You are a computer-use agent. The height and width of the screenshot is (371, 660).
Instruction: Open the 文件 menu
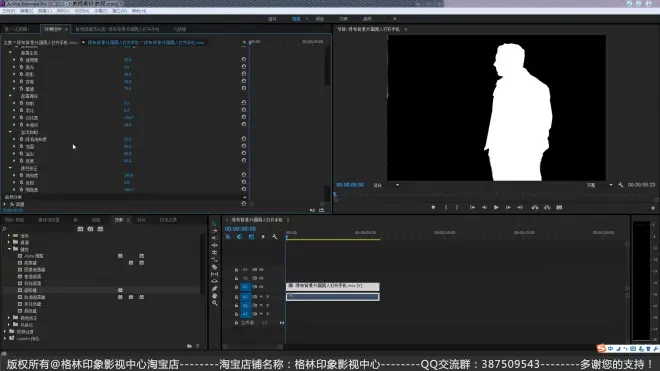pyautogui.click(x=8, y=11)
